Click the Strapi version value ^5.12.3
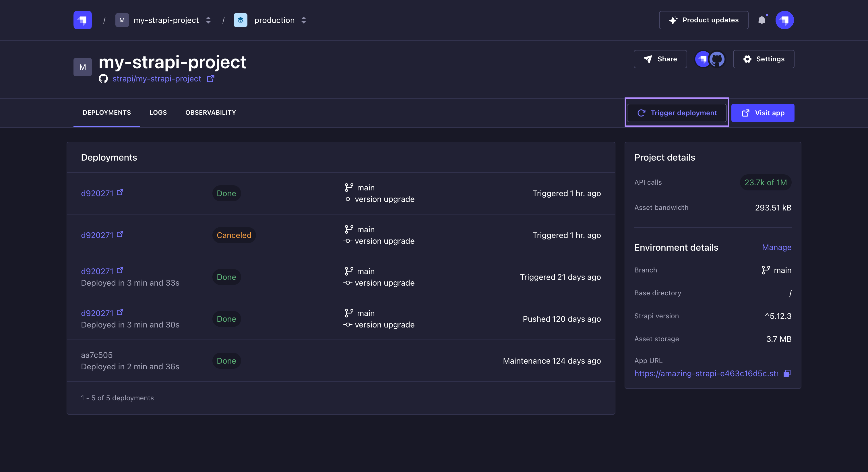The height and width of the screenshot is (472, 868). [x=778, y=316]
